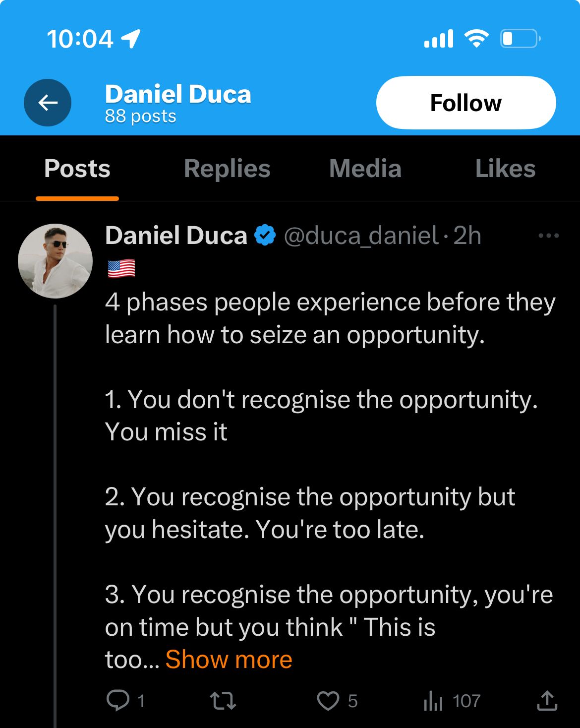This screenshot has width=580, height=728.
Task: Tap the share upload icon
Action: pyautogui.click(x=547, y=700)
